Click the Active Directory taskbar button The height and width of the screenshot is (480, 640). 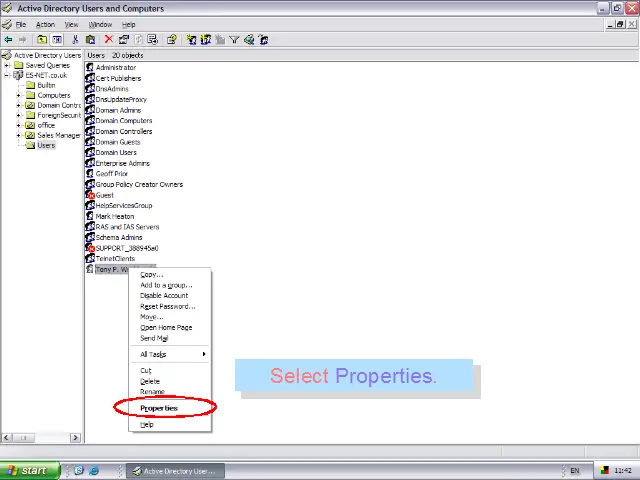[176, 471]
